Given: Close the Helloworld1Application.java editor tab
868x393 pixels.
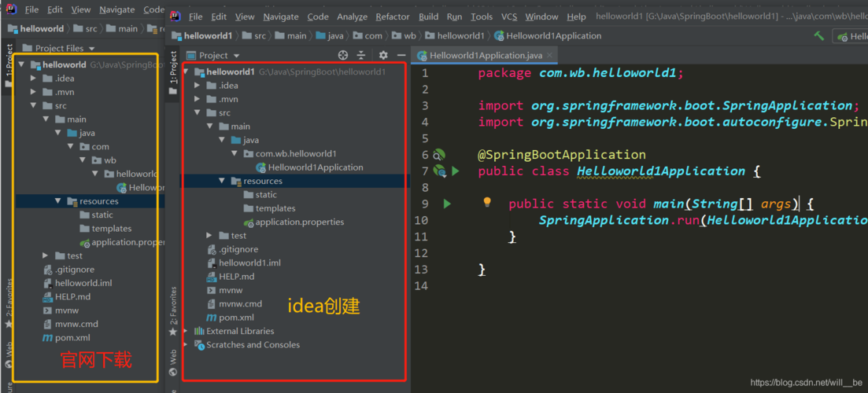Looking at the screenshot, I should point(549,55).
